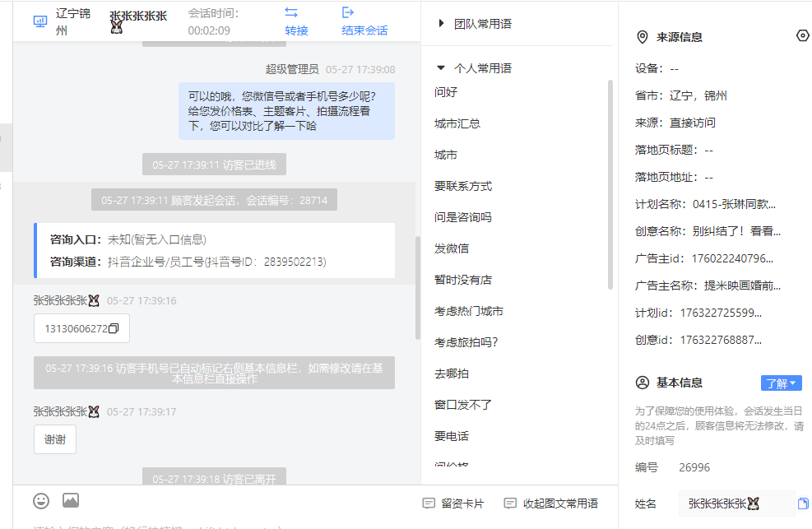812x529 pixels.
Task: Open the emoji picker smiley icon
Action: click(x=41, y=501)
